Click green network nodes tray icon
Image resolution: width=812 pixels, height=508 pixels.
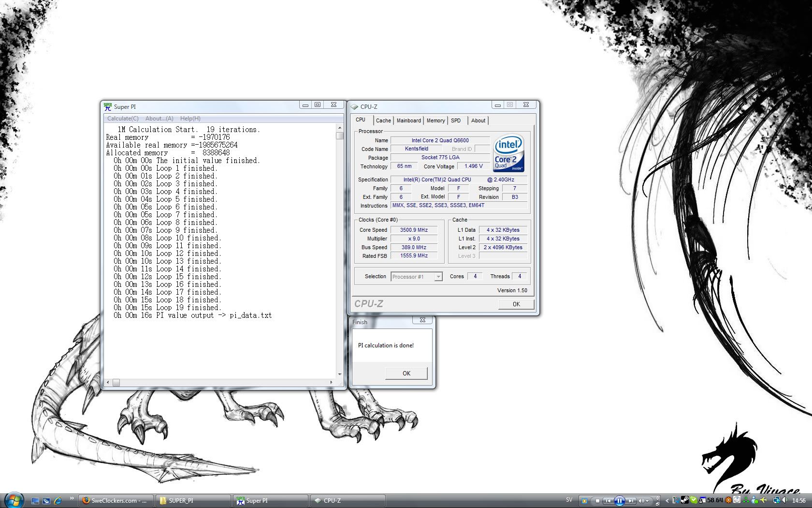tap(746, 500)
